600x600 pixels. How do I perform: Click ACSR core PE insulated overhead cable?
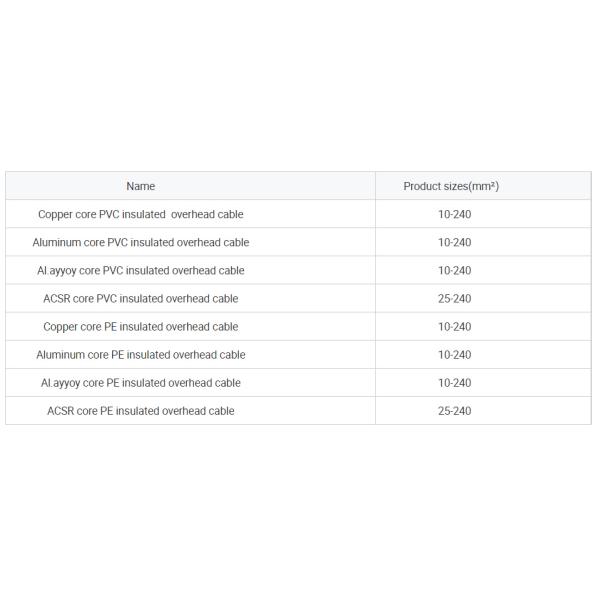click(x=141, y=410)
